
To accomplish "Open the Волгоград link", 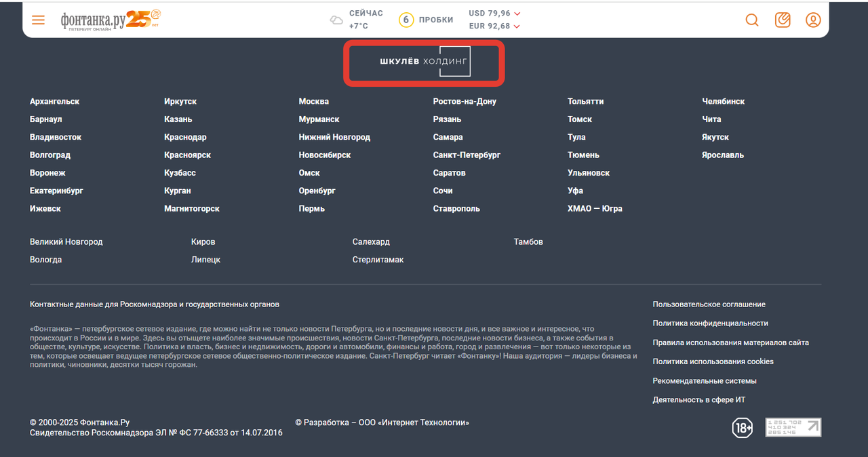I will pyautogui.click(x=50, y=155).
